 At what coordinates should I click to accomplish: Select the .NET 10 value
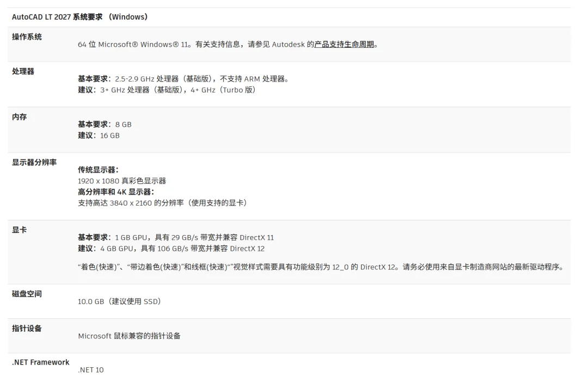pyautogui.click(x=91, y=370)
